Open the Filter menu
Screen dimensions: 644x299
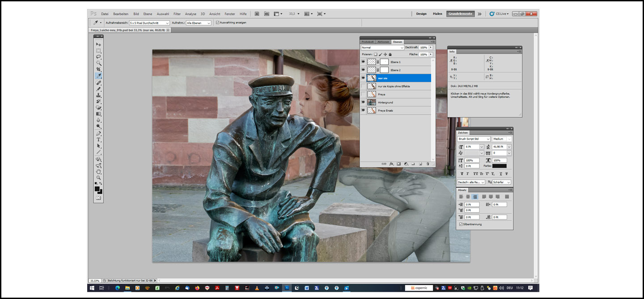click(177, 14)
